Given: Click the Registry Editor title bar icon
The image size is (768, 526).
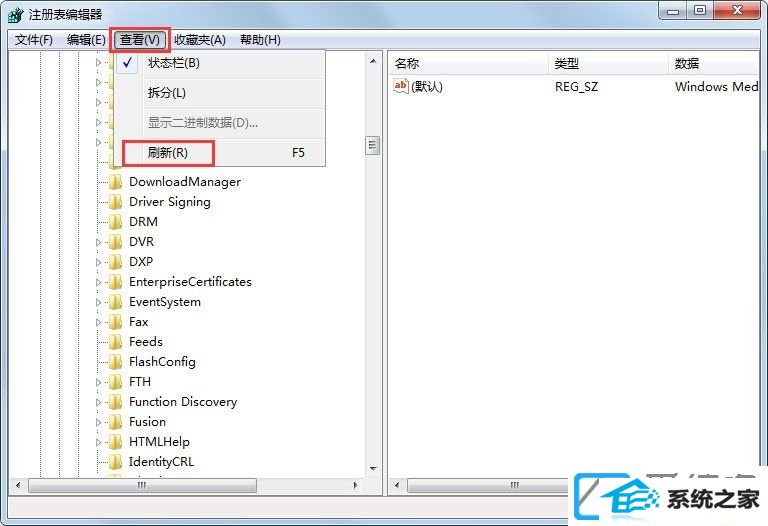Looking at the screenshot, I should [x=15, y=15].
